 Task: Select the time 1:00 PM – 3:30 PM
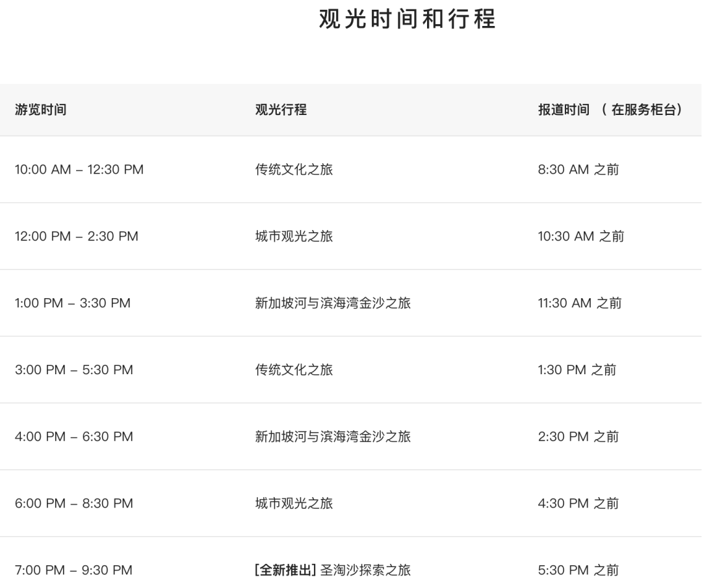(x=73, y=303)
